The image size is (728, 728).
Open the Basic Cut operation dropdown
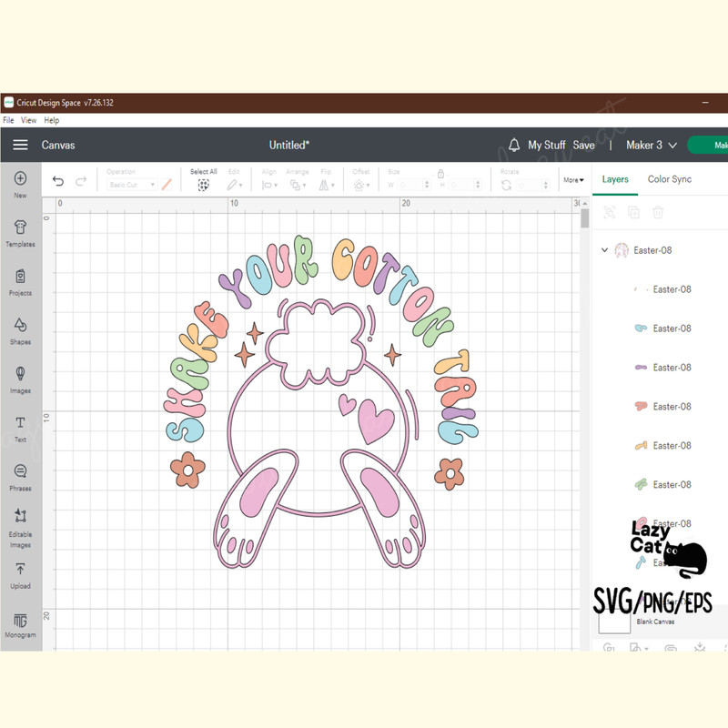point(130,185)
